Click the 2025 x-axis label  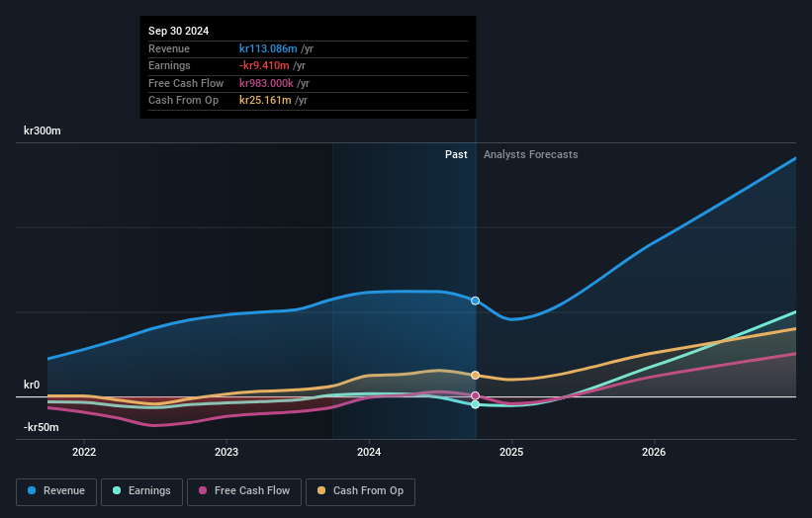[511, 452]
